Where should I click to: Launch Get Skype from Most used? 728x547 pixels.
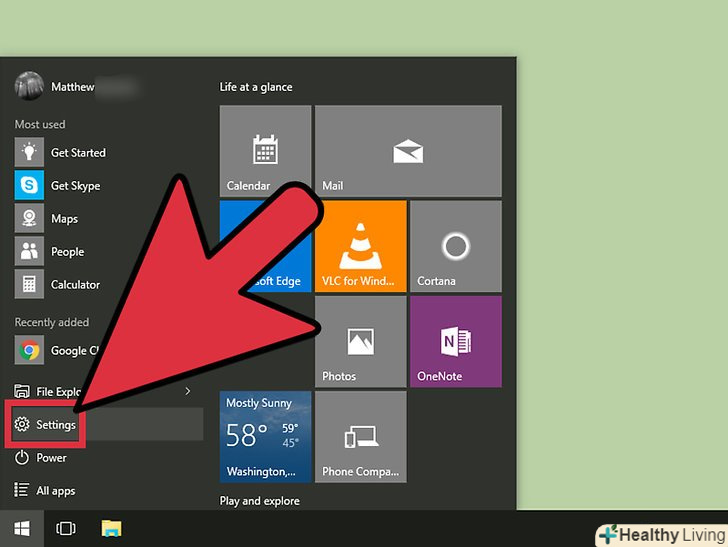click(29, 185)
